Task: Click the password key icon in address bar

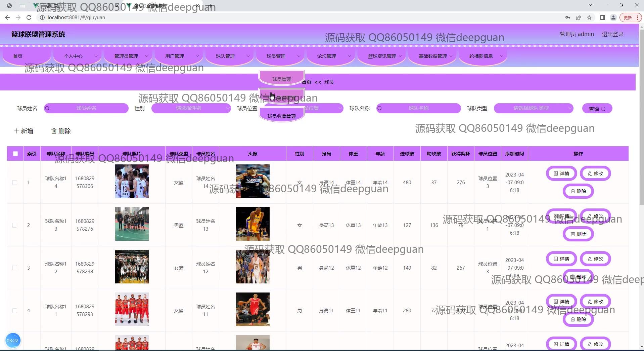Action: 568,17
